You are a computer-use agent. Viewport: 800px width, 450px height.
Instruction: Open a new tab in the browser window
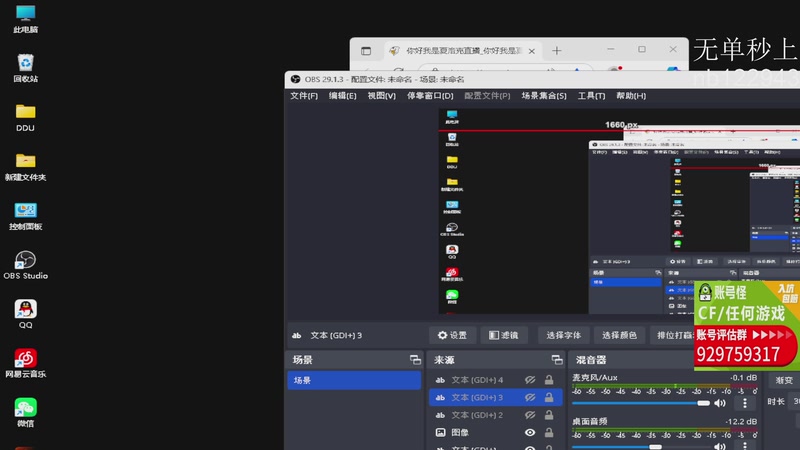(x=557, y=51)
